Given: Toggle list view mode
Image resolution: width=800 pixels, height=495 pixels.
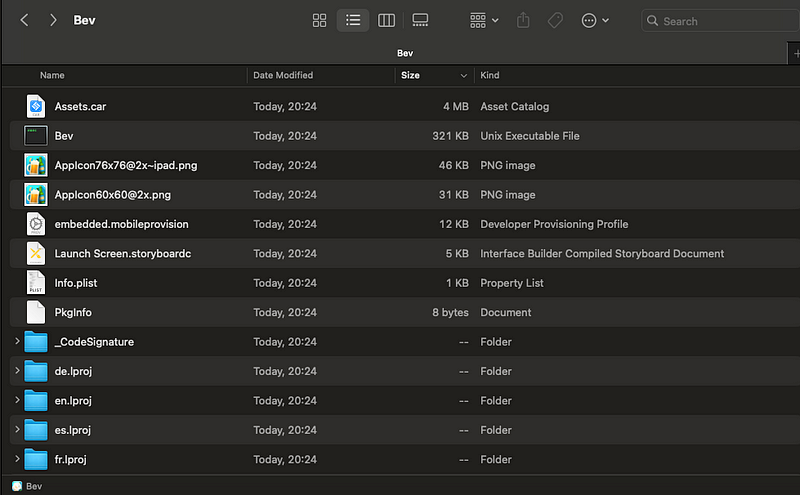Looking at the screenshot, I should click(353, 20).
